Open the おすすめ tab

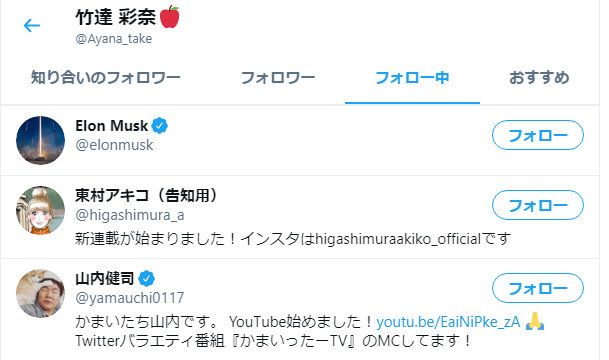(x=539, y=78)
